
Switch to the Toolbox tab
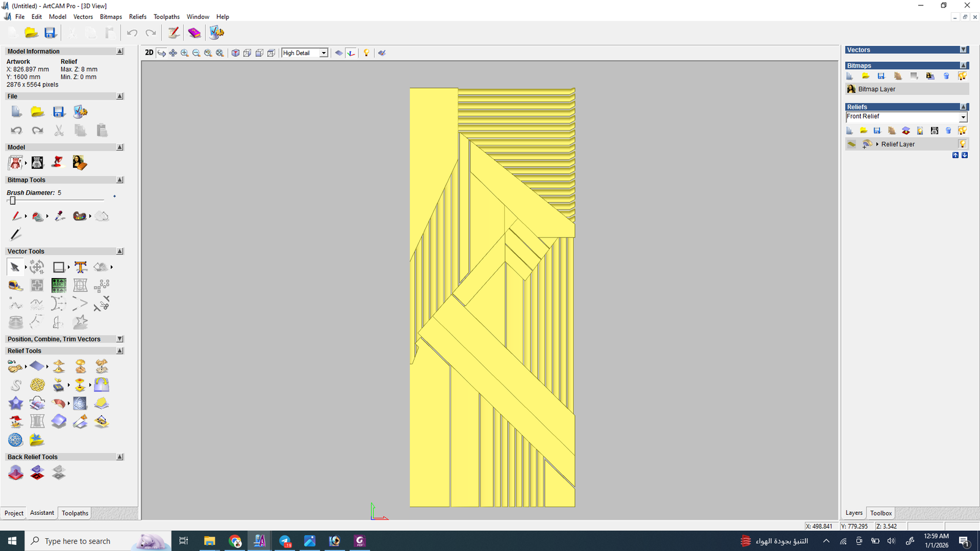(x=881, y=513)
